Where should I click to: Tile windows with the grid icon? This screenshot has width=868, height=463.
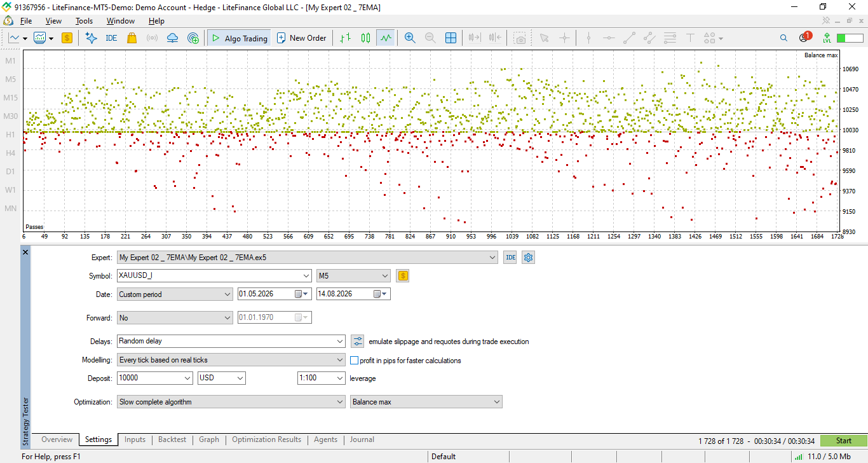pyautogui.click(x=451, y=38)
